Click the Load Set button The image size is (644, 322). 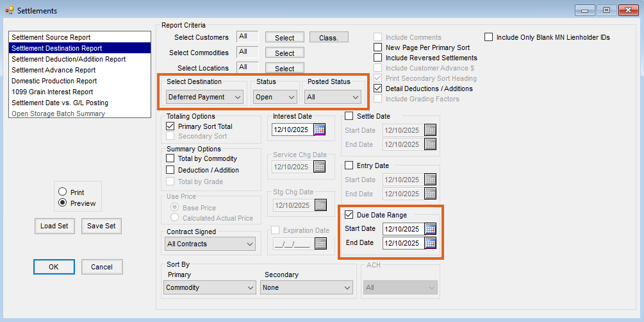[54, 226]
